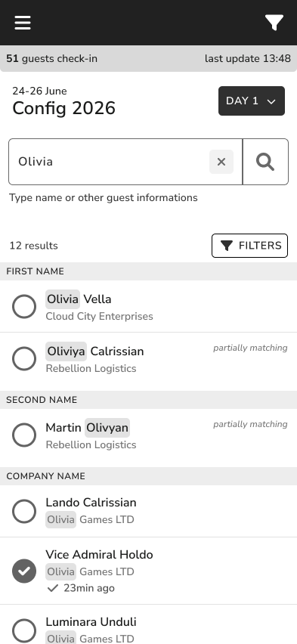Open Olivia Vella guest entry
This screenshot has height=644, width=297.
click(148, 306)
